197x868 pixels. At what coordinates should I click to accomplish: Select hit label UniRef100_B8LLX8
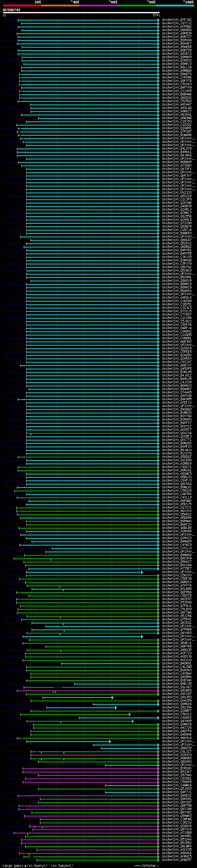click(x=177, y=67)
